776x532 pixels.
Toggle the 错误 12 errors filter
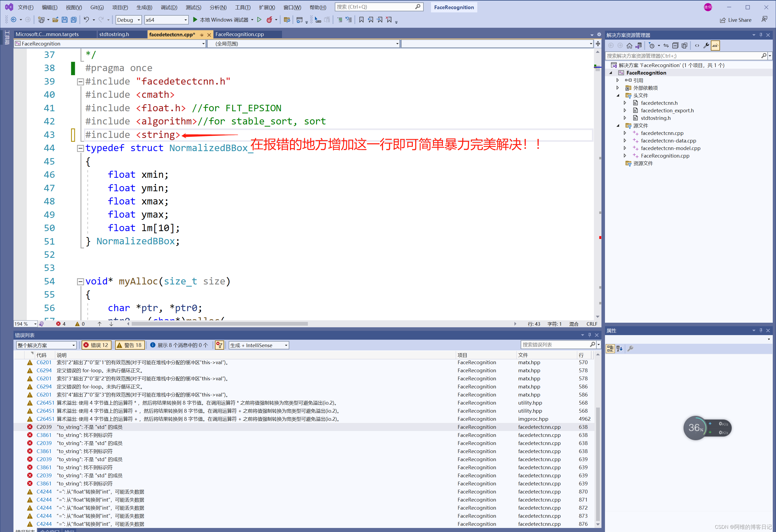click(96, 345)
